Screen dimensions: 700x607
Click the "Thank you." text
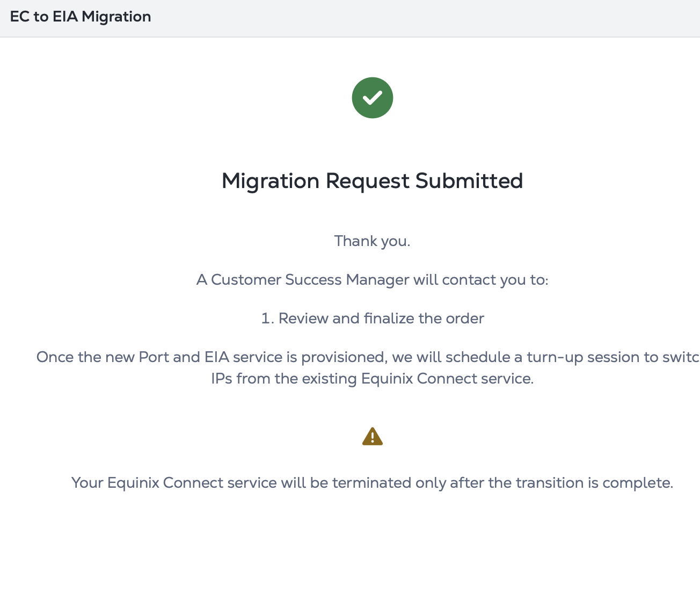coord(373,241)
